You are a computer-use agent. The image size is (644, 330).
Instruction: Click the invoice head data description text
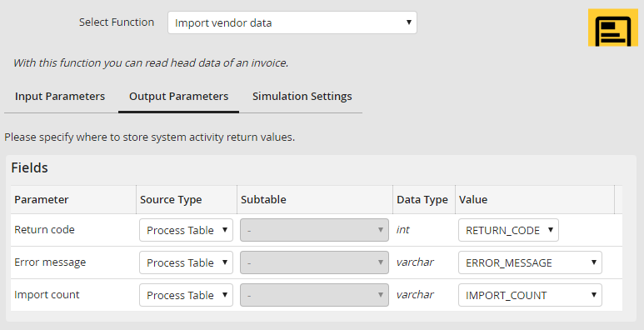151,62
